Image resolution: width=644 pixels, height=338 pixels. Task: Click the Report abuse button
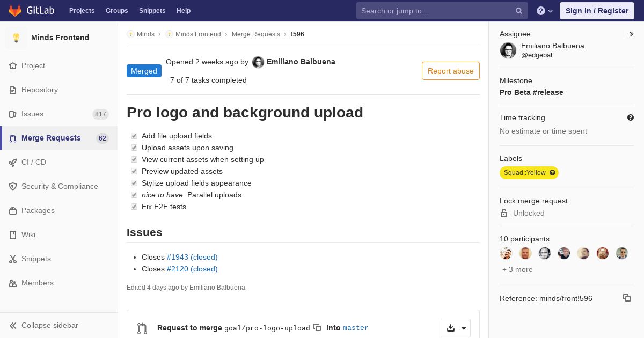[451, 71]
